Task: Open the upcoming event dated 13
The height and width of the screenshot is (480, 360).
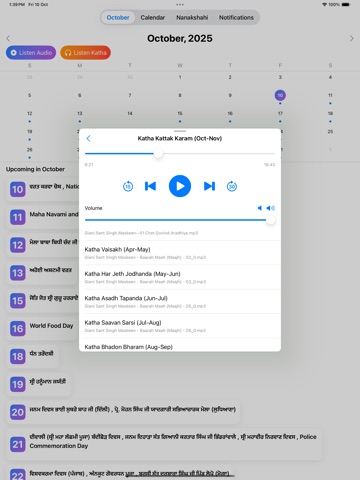Action: pos(43,273)
